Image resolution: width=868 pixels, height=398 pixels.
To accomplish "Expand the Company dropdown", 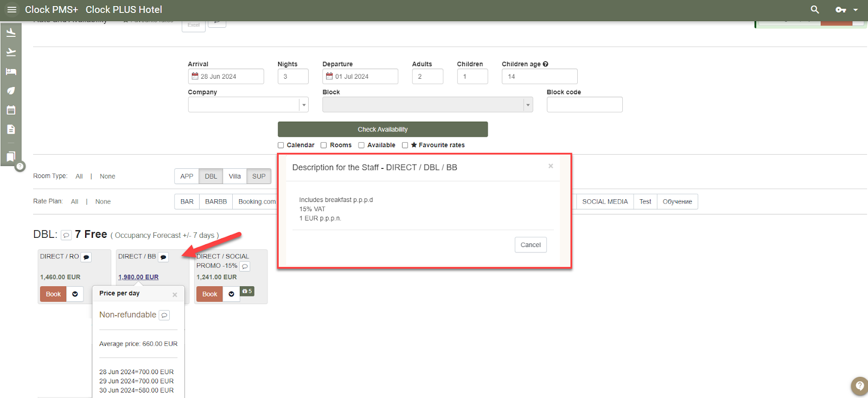I will click(304, 105).
